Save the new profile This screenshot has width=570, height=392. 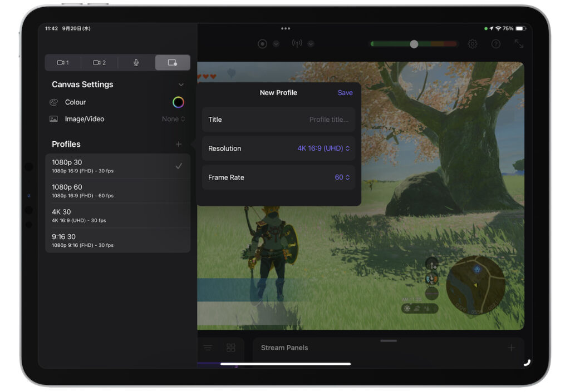[x=345, y=93]
